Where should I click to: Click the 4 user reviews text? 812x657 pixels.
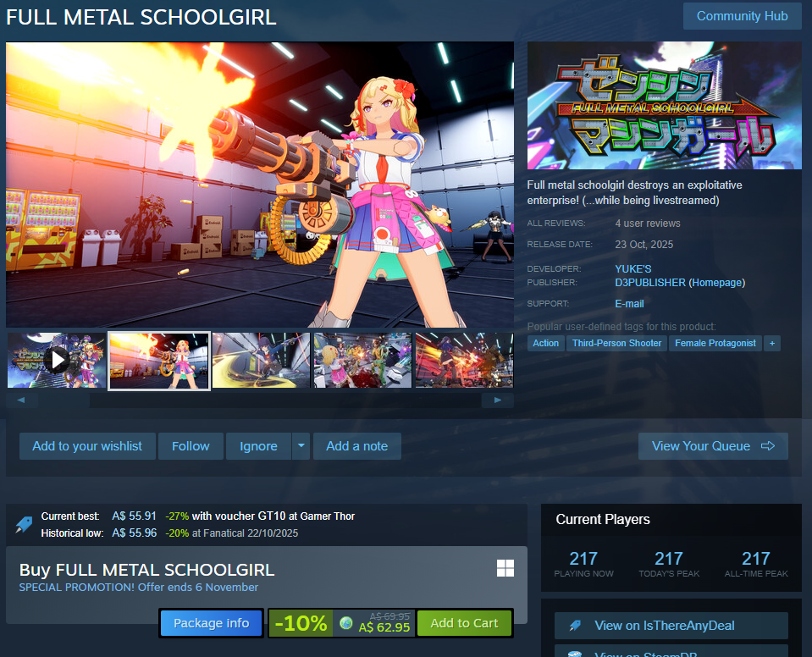[x=648, y=224]
